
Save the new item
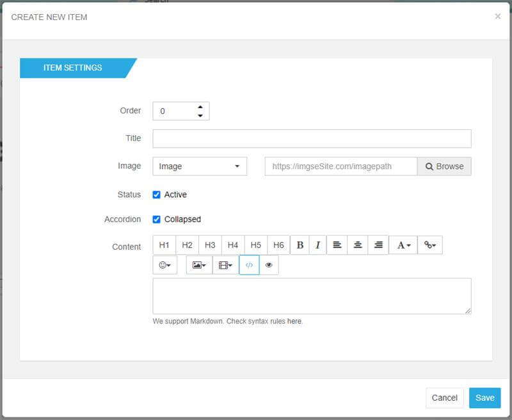[485, 398]
